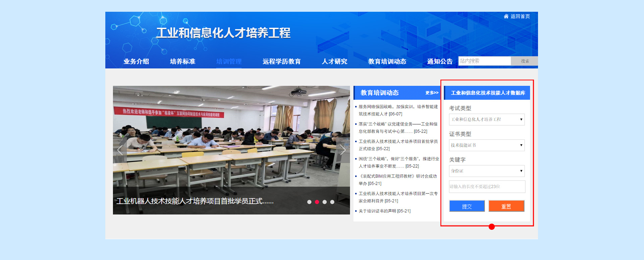Select the fourth carousel indicator dot
The image size is (644, 260).
332,202
